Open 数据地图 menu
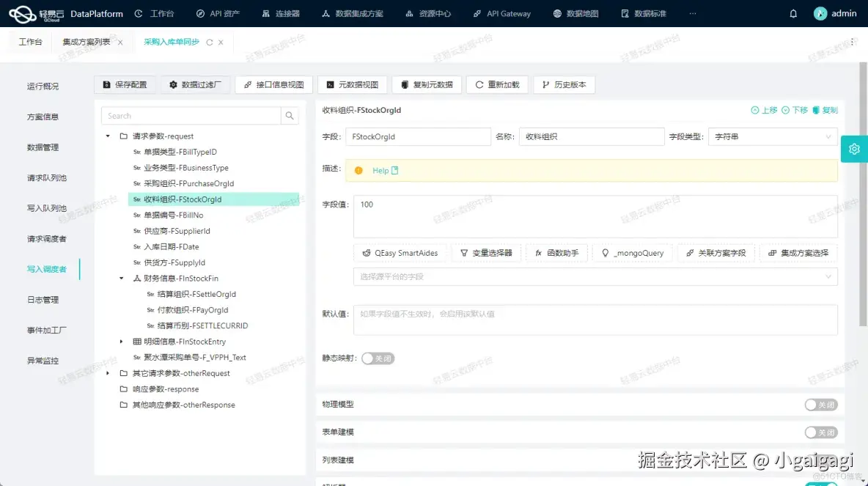The image size is (868, 486). coord(575,14)
